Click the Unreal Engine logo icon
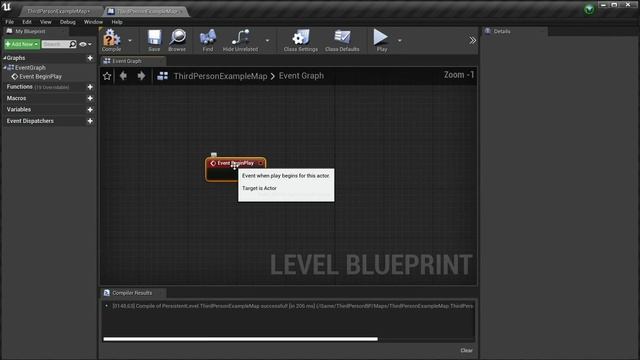Image resolution: width=640 pixels, height=360 pixels. 7,7
